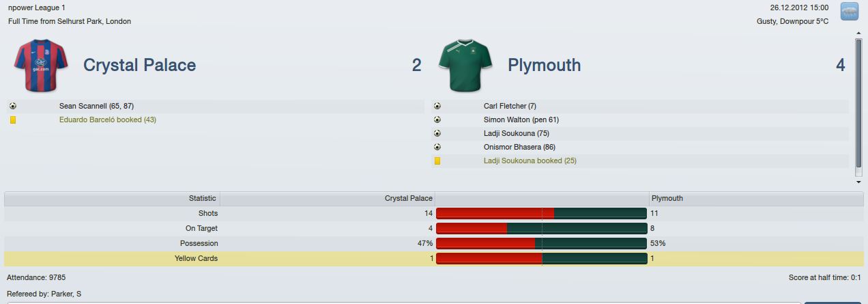Select the highlighted Yellow Cards statistic row

click(x=434, y=258)
